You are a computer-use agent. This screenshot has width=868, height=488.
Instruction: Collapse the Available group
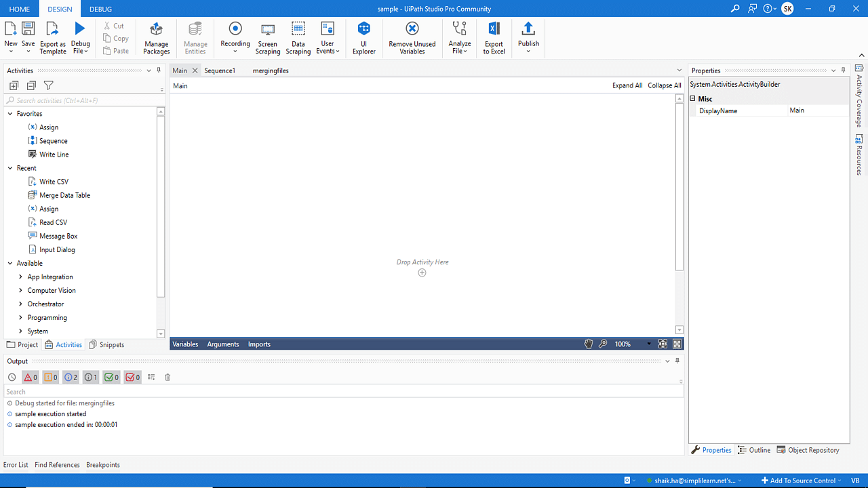coord(10,263)
